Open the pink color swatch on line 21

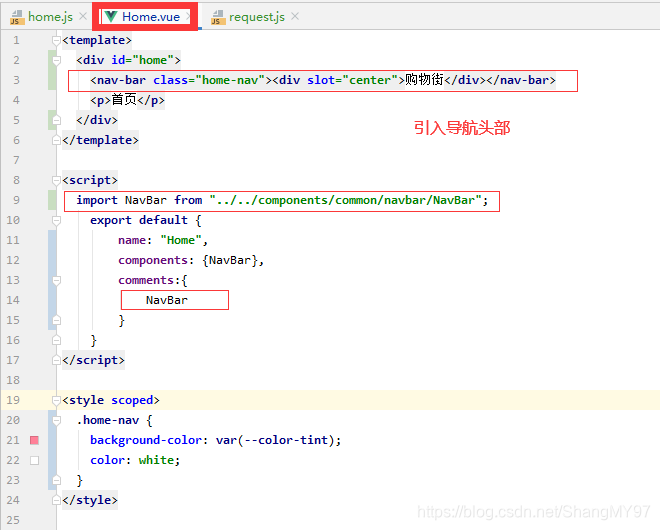click(x=35, y=440)
